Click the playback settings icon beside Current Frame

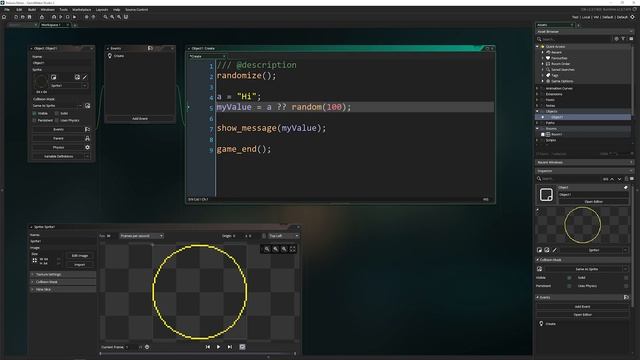click(x=147, y=347)
